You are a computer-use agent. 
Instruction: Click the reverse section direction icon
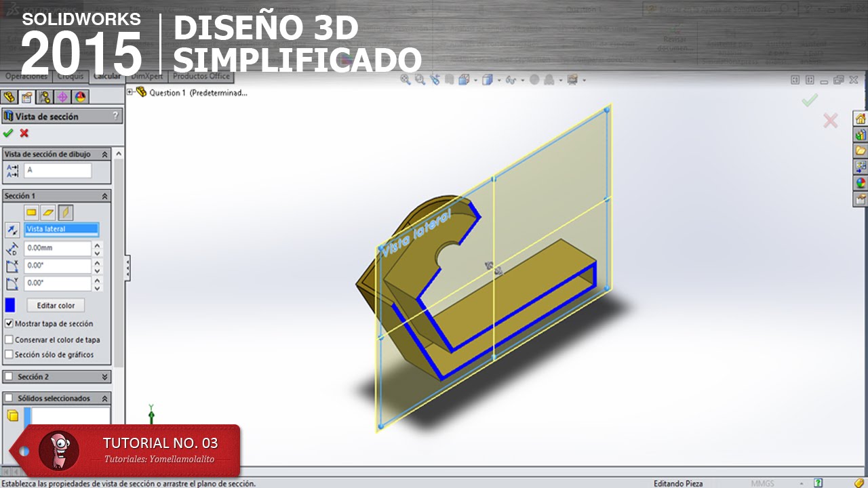12,230
